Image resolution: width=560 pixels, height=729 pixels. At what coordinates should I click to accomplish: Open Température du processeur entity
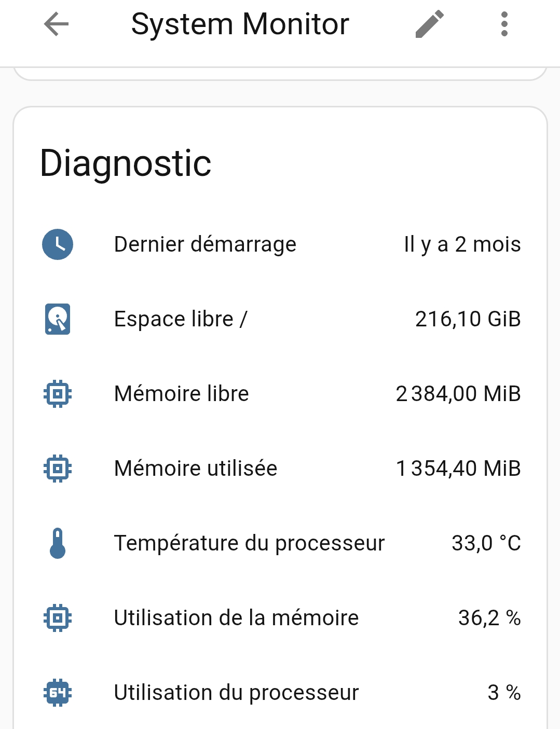pos(249,543)
